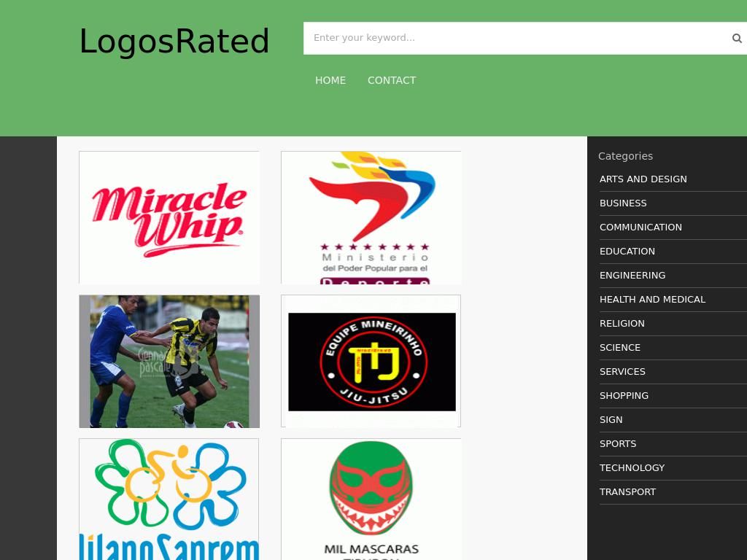Select the SPORTS category
This screenshot has height=560, width=747.
(x=617, y=444)
